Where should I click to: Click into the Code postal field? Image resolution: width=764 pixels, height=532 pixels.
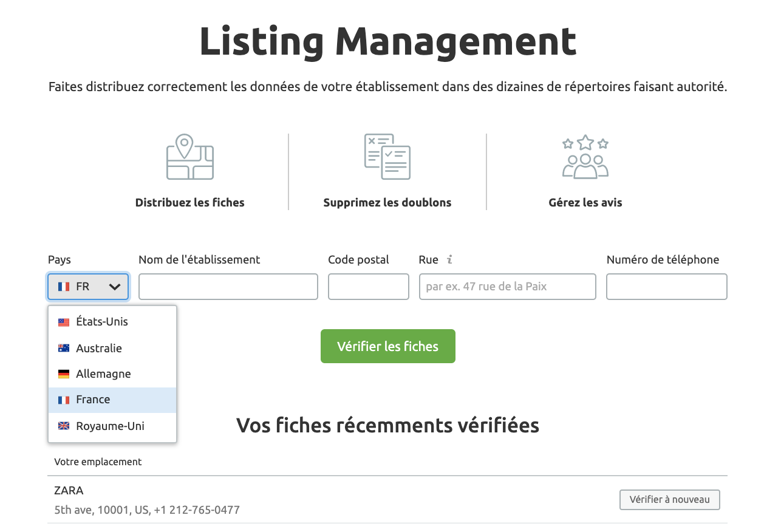coord(368,287)
